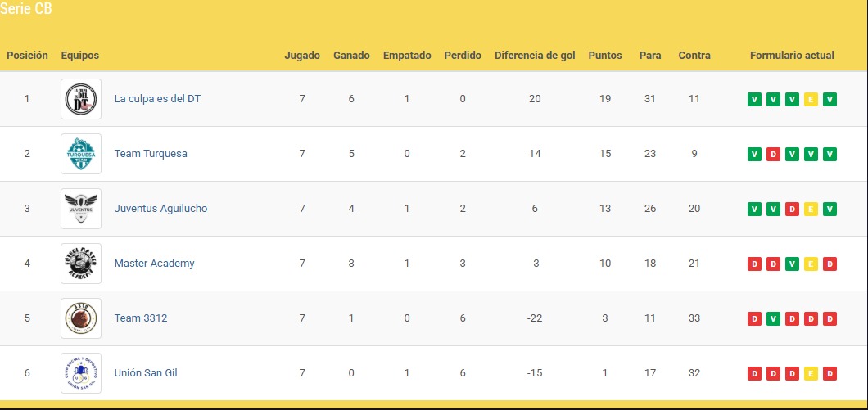Open the Team Turquesa team page

point(151,154)
